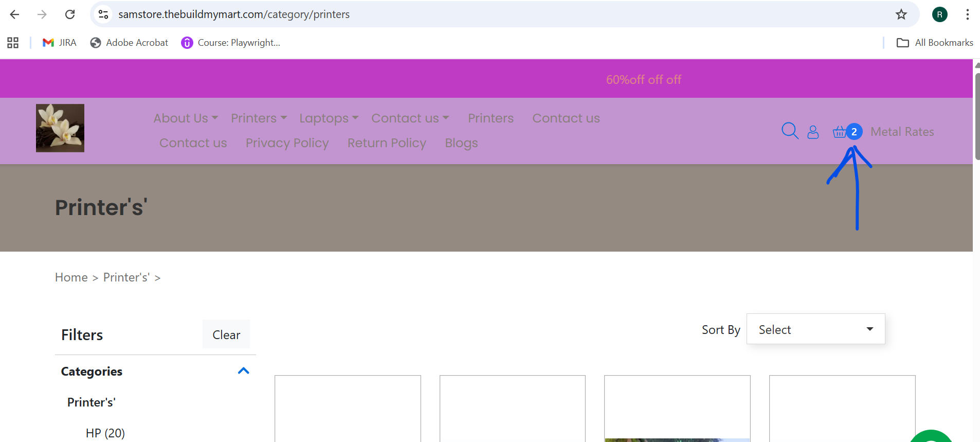The width and height of the screenshot is (980, 442).
Task: Open the Blogs page
Action: tap(462, 143)
